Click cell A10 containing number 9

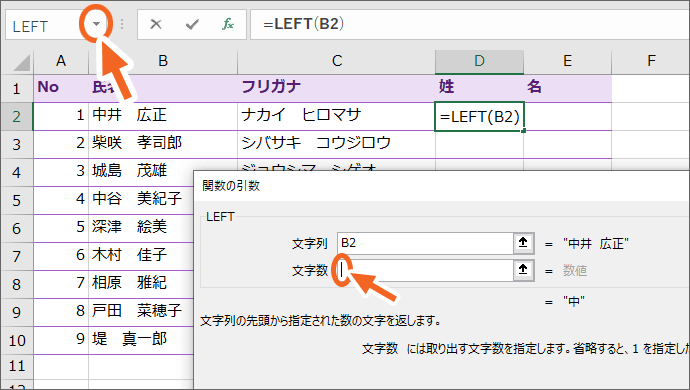coord(61,340)
